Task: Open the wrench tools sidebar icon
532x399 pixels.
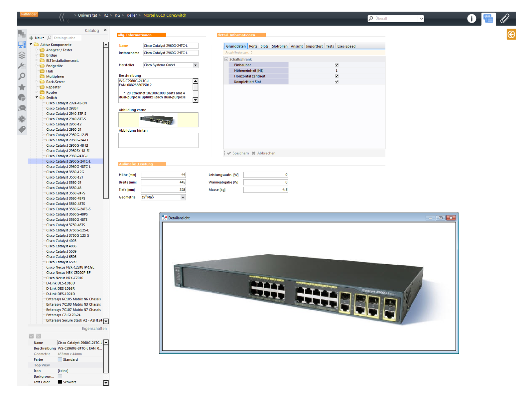Action: coord(22,66)
